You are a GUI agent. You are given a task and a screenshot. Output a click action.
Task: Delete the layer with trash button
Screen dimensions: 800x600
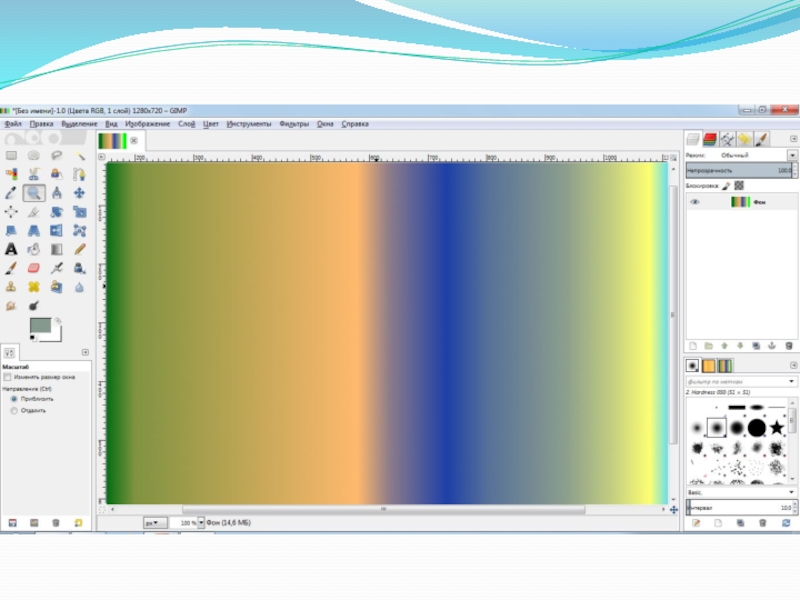click(789, 346)
